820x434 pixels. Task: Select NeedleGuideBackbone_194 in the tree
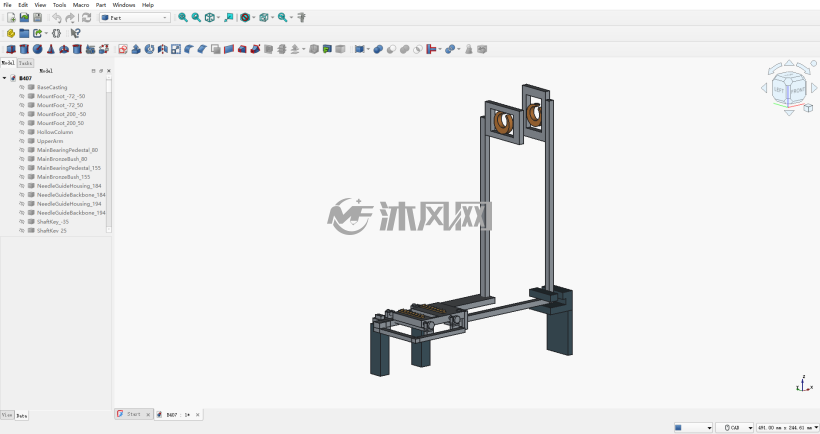[71, 213]
